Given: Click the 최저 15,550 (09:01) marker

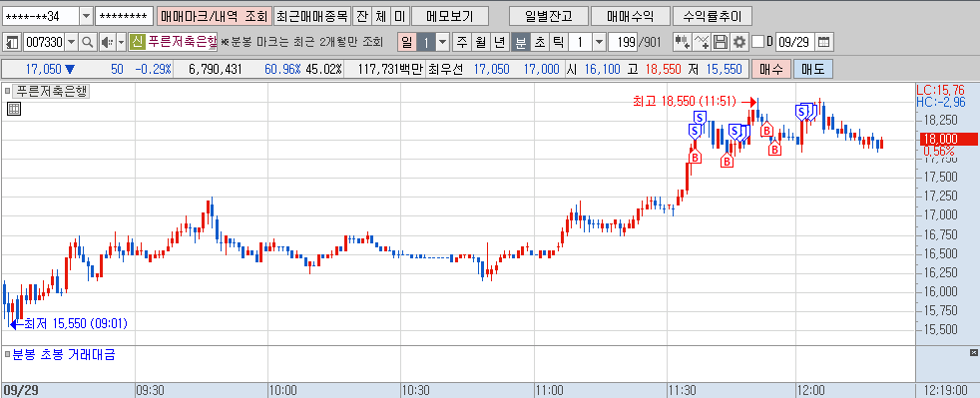Looking at the screenshot, I should [x=68, y=323].
